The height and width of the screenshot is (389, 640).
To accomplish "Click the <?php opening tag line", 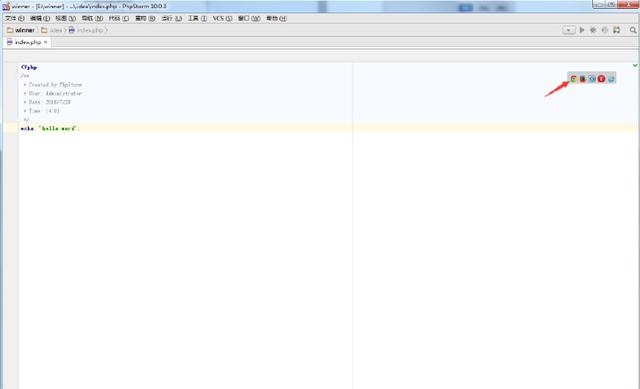I will 29,67.
